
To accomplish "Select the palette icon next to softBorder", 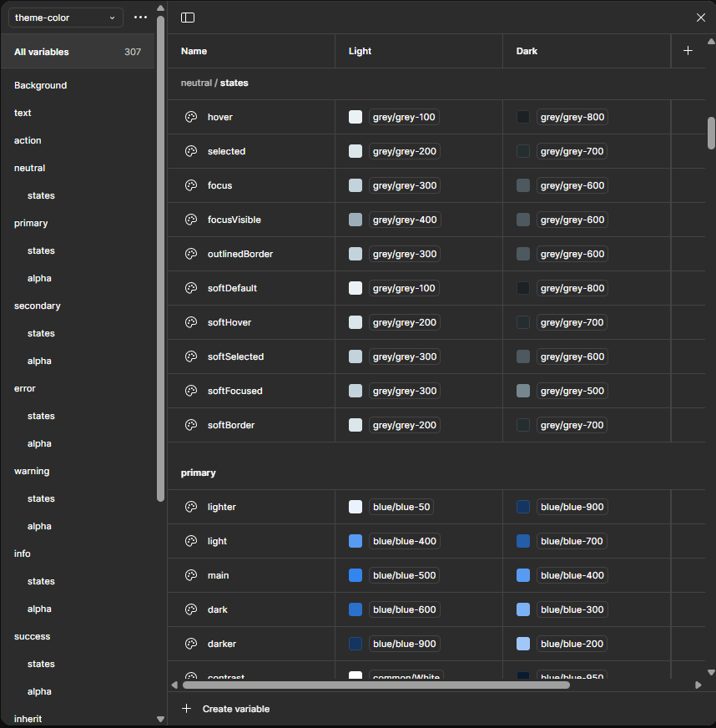I will click(191, 425).
